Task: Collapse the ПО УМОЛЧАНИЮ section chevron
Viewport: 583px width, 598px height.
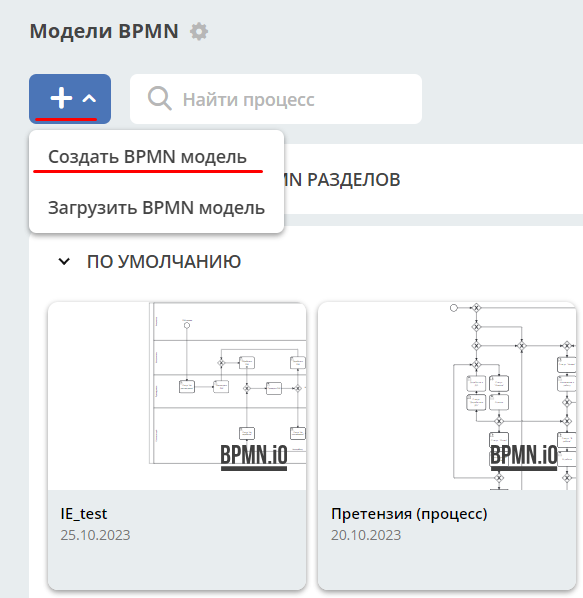Action: coord(64,262)
